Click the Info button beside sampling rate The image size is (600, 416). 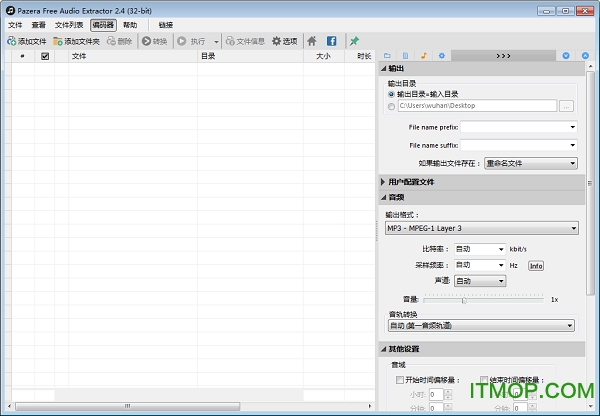[x=536, y=266]
